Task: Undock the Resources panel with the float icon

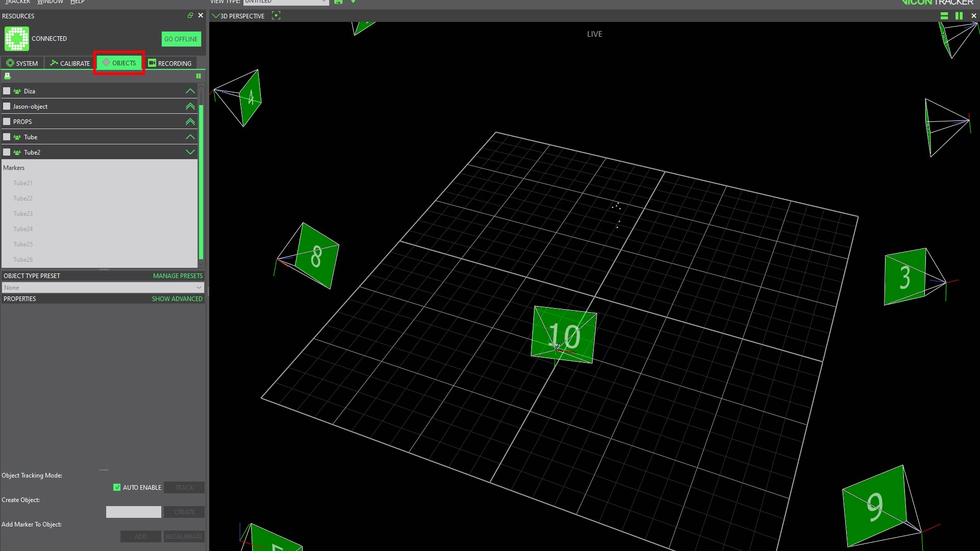Action: 190,16
